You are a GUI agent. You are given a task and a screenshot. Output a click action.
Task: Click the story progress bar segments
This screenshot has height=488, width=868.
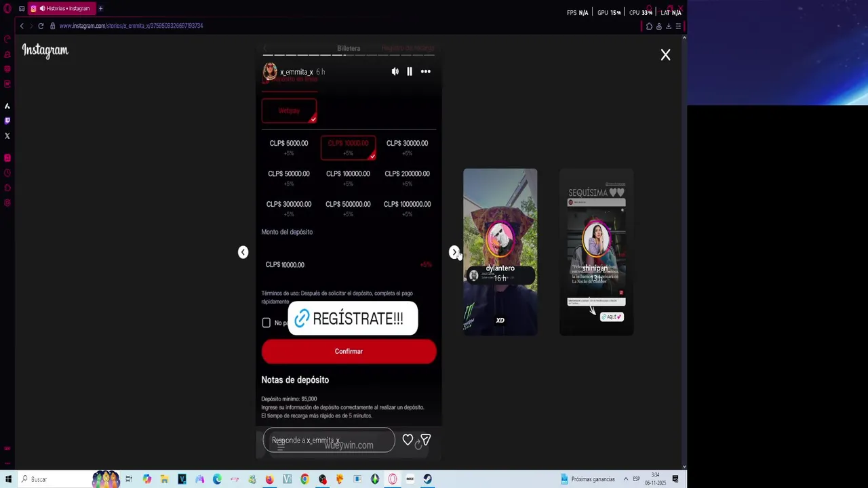click(349, 55)
